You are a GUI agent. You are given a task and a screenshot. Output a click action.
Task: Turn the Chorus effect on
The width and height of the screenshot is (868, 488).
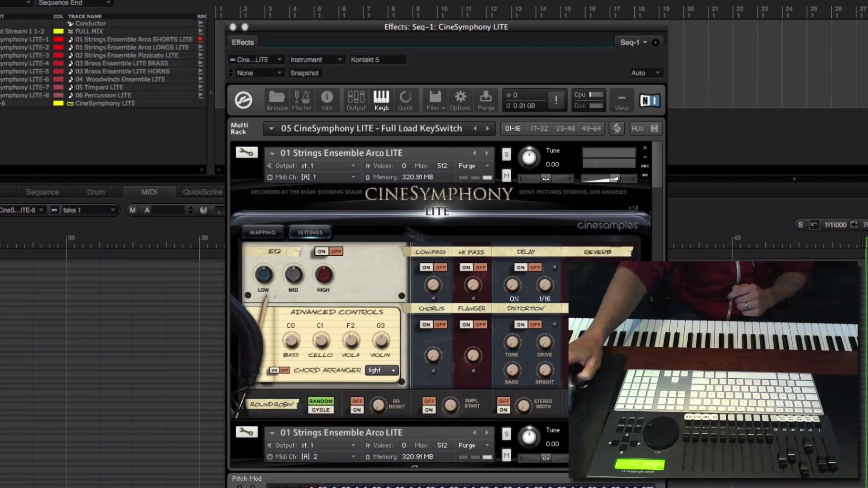click(x=426, y=324)
